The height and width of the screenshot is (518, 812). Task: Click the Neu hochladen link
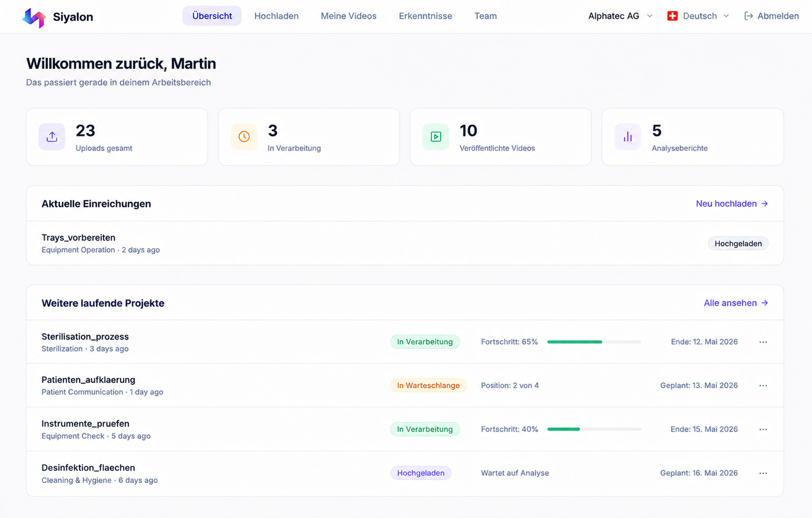tap(732, 204)
